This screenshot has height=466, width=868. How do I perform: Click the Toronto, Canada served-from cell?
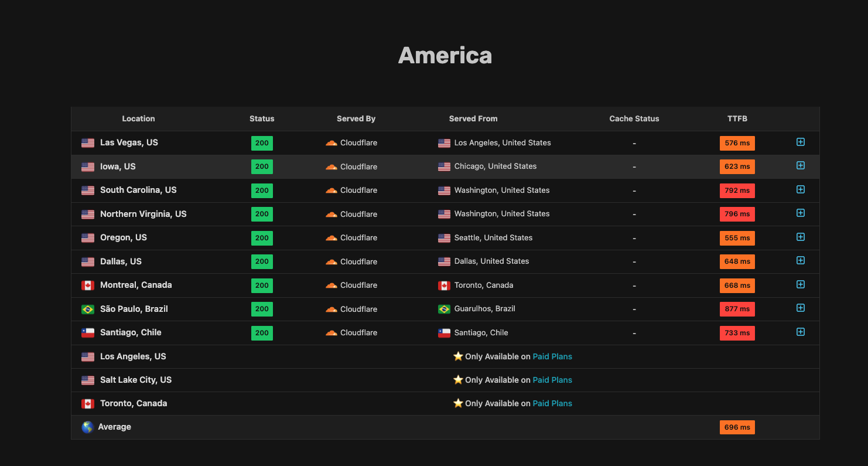pos(476,285)
